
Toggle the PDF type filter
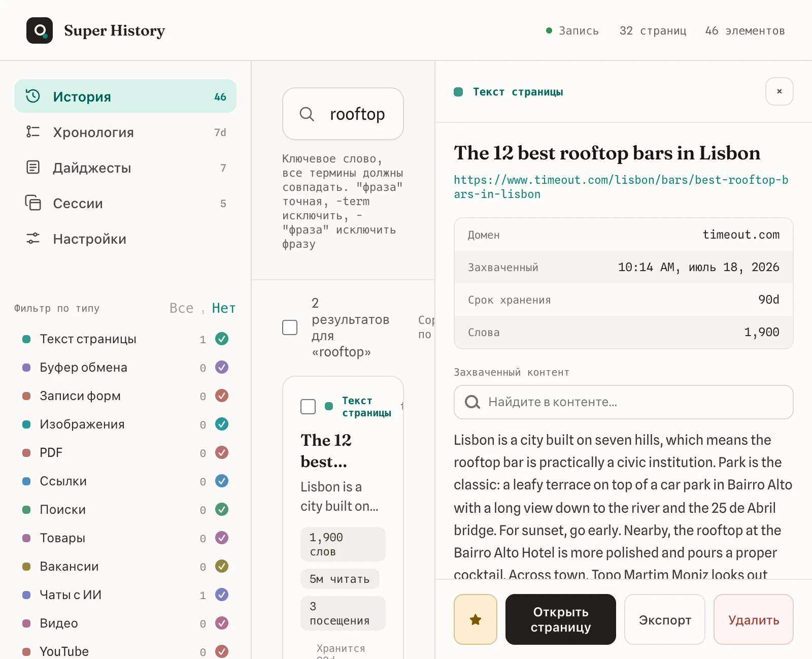[222, 452]
